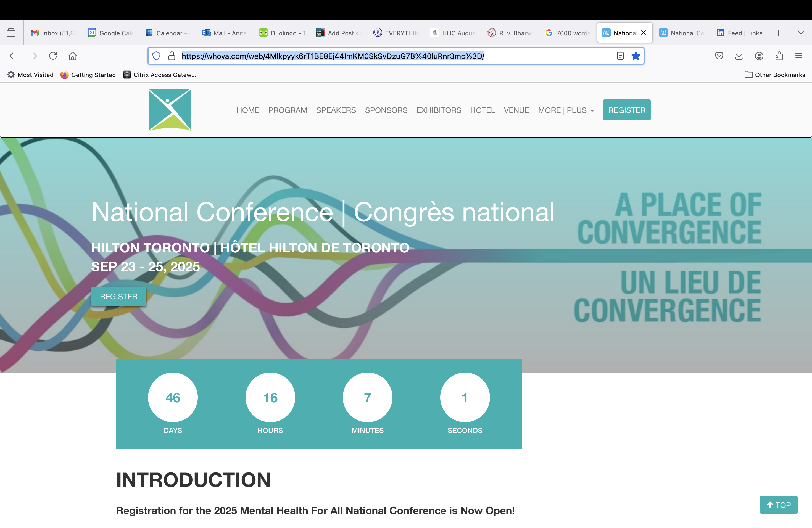The width and height of the screenshot is (812, 528).
Task: Switch to the Duolingo tab
Action: tap(283, 33)
